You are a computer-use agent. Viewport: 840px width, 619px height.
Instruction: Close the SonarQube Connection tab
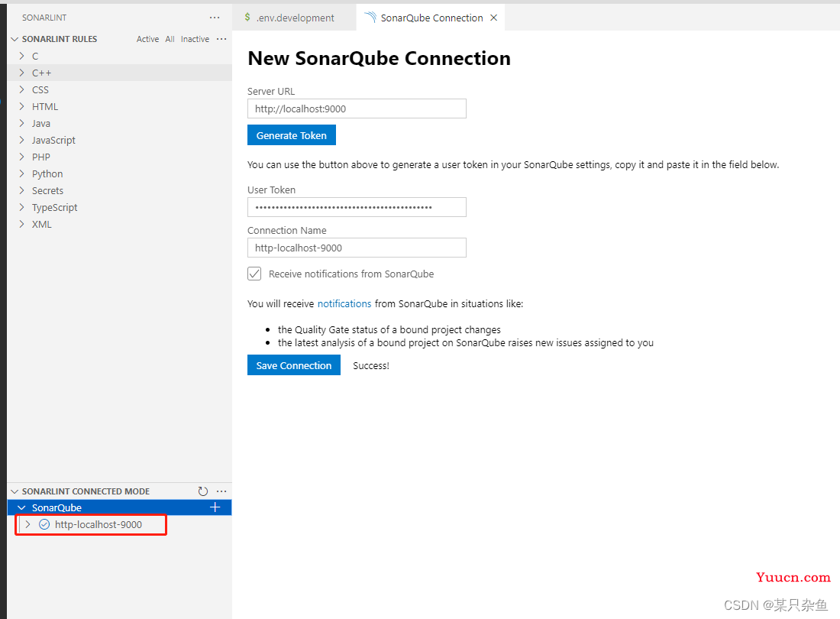point(494,18)
